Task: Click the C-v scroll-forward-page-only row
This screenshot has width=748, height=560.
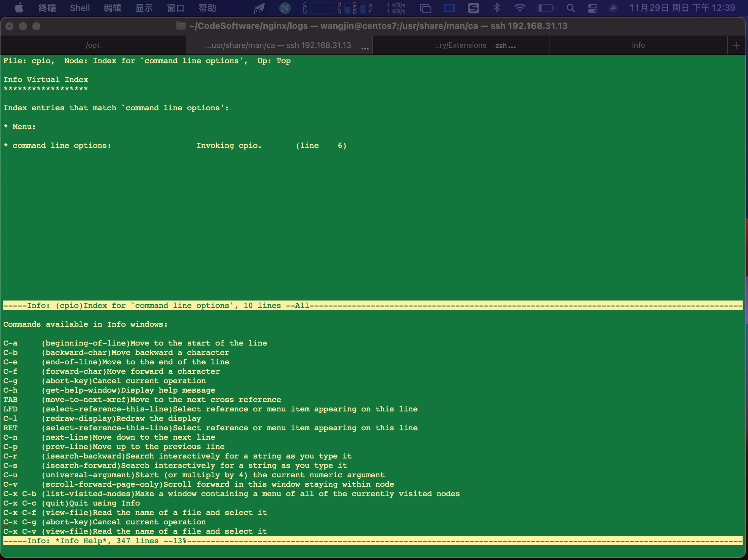Action: pyautogui.click(x=199, y=484)
